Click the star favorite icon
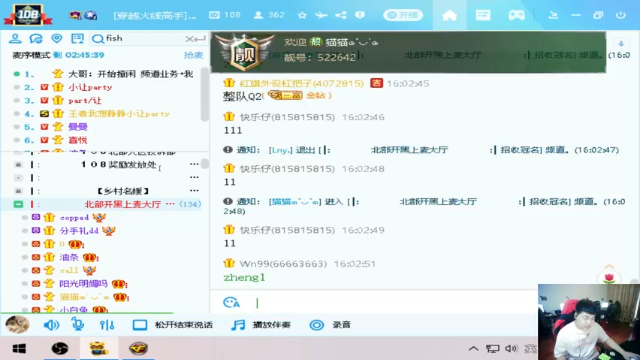 point(302,16)
